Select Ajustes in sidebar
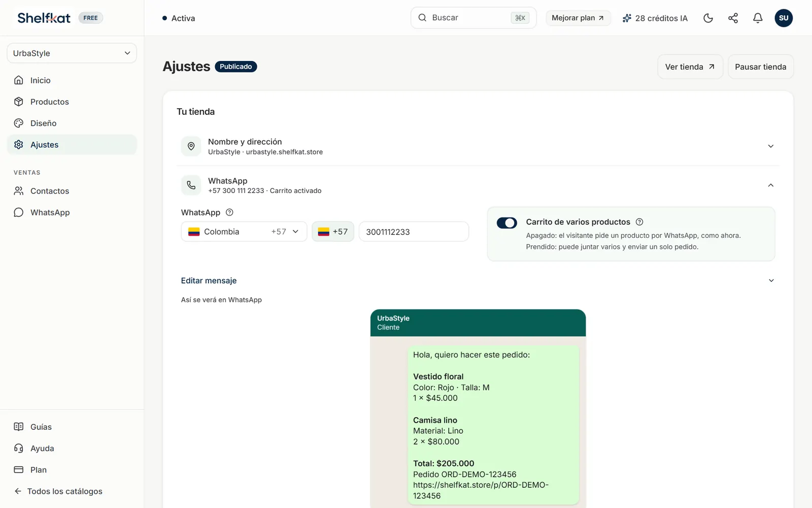 72,145
